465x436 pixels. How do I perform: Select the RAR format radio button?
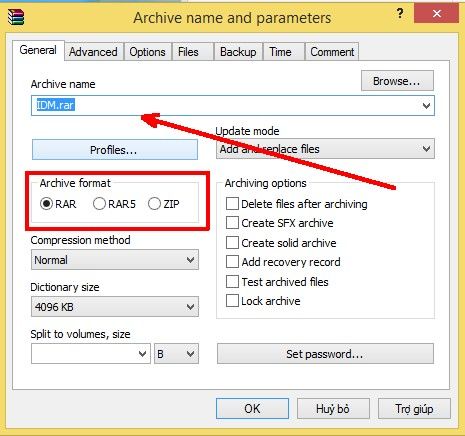click(x=46, y=203)
